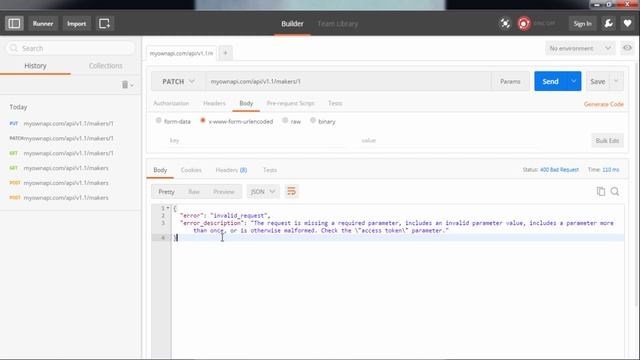Image resolution: width=640 pixels, height=360 pixels.
Task: Open Send options dropdown arrow
Action: tap(573, 82)
